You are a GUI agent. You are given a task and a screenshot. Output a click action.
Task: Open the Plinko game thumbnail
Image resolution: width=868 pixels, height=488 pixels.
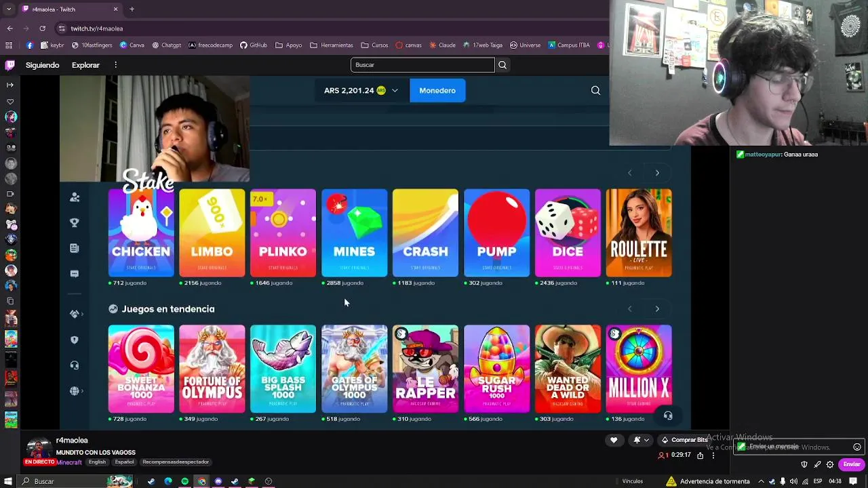283,233
